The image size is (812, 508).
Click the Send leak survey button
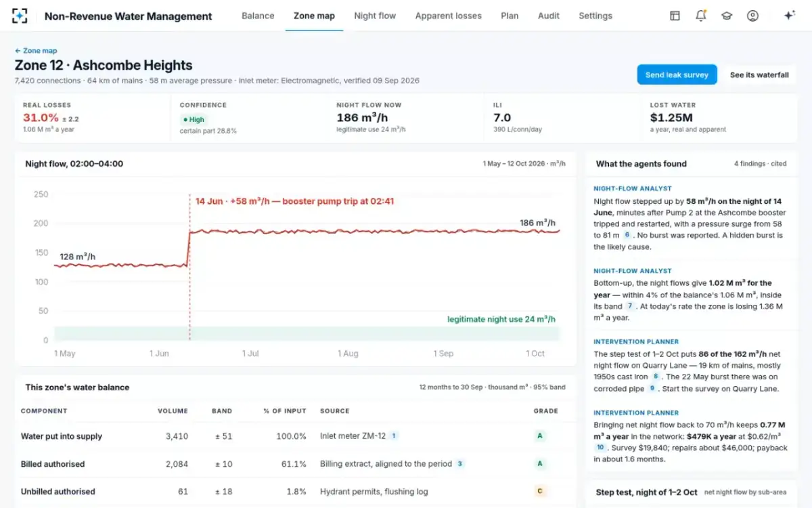(677, 75)
